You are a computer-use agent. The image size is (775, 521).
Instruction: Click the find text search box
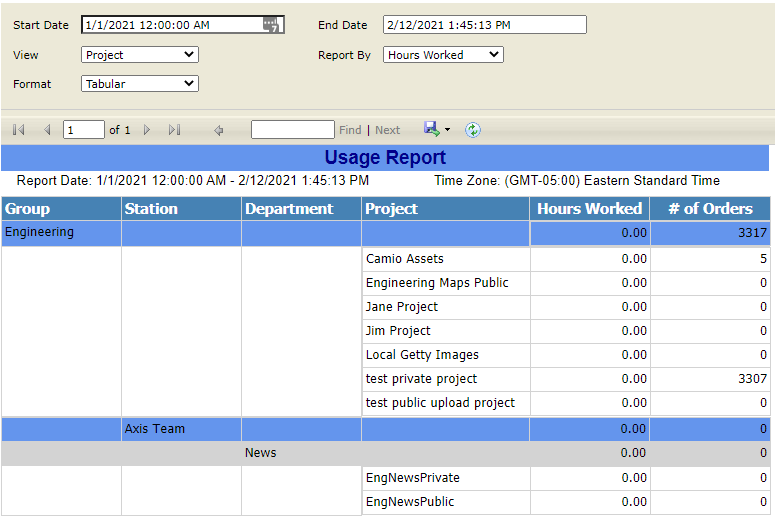click(292, 130)
